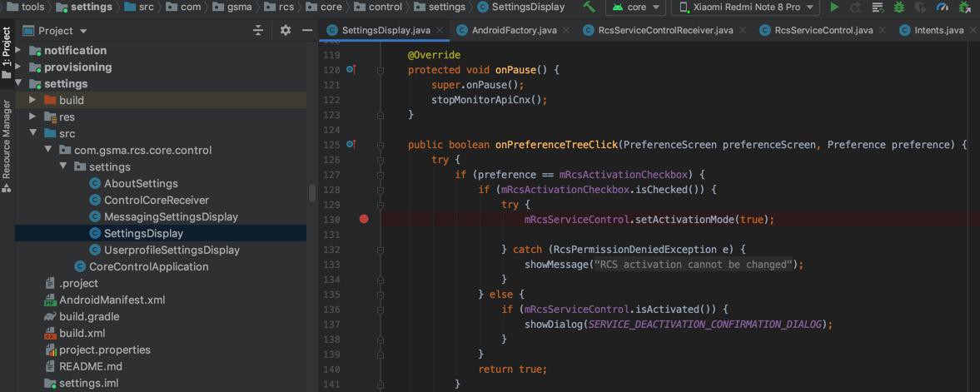Open Project panel gear settings

[x=286, y=30]
